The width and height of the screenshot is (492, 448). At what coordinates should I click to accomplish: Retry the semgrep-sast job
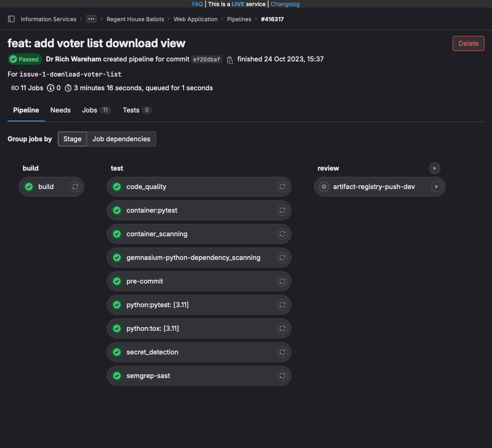tap(282, 376)
